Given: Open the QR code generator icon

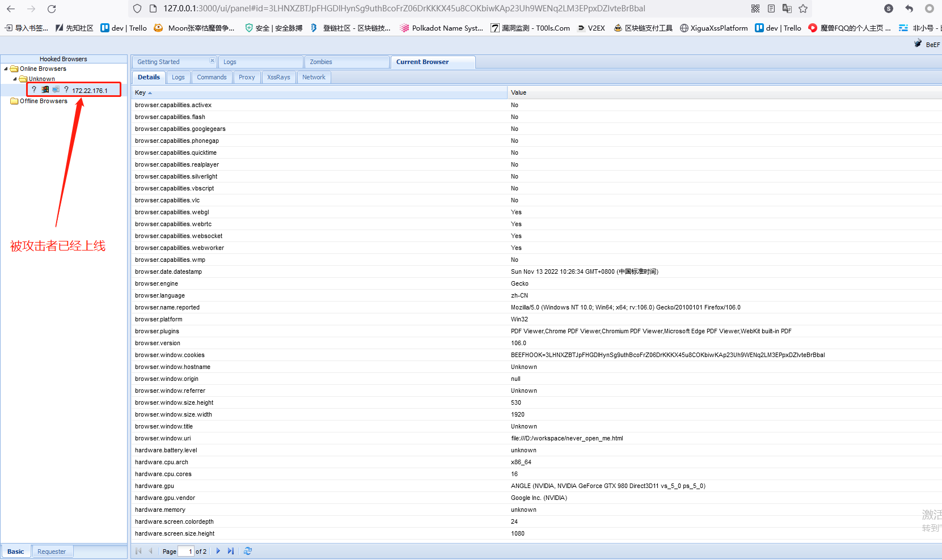Looking at the screenshot, I should (x=755, y=9).
